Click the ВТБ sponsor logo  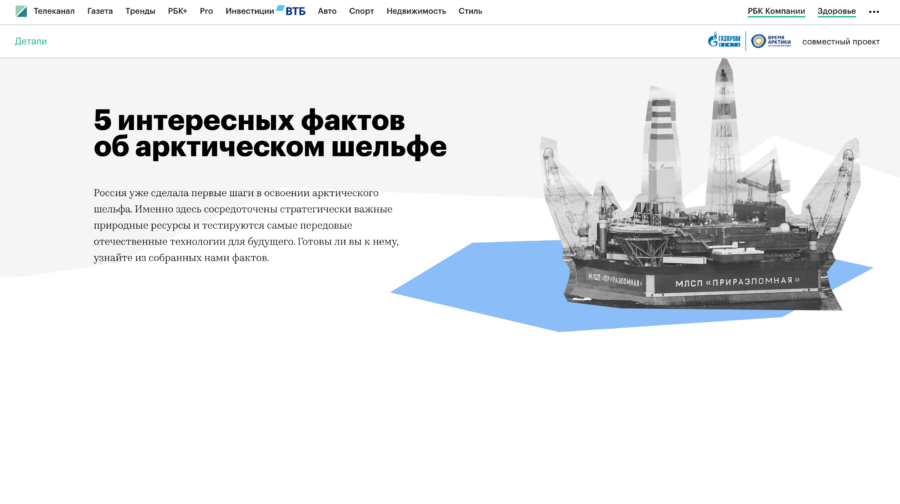tap(292, 11)
